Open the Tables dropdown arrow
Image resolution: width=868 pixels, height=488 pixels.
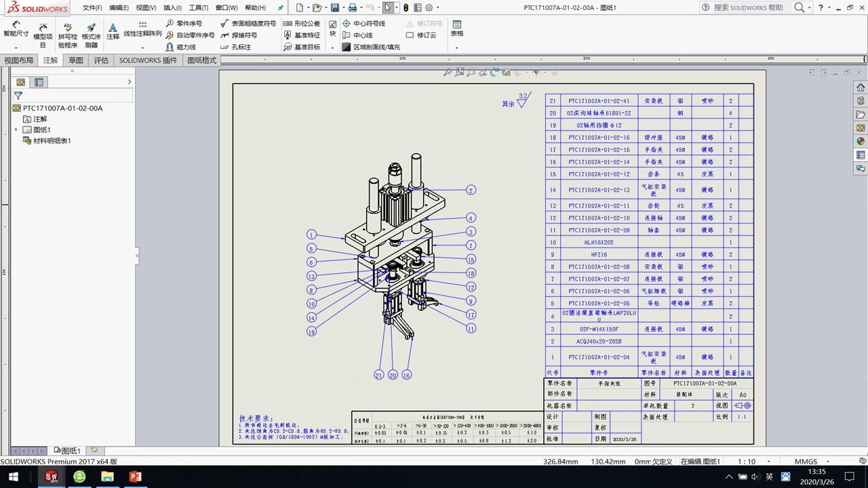click(x=457, y=47)
